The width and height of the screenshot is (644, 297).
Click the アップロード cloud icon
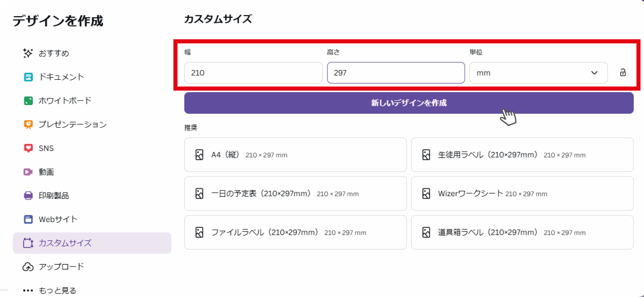click(28, 267)
